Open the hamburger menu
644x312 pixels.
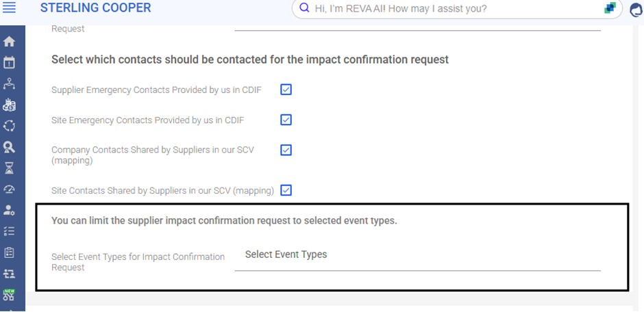coord(10,9)
